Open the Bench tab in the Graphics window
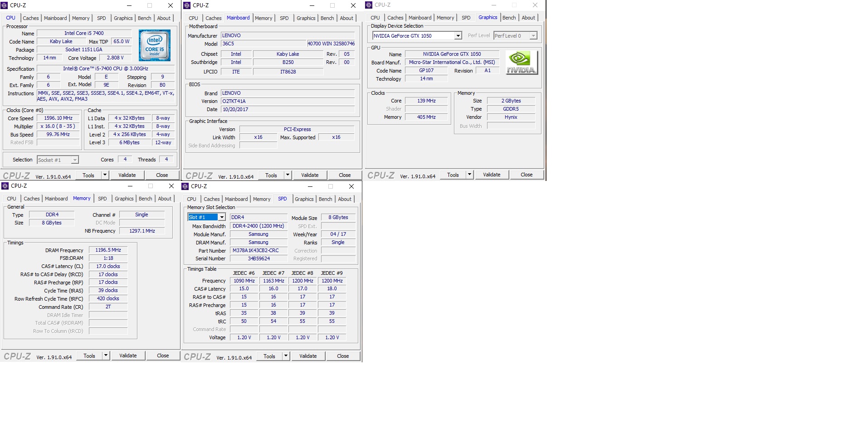This screenshot has height=424, width=868. pyautogui.click(x=509, y=18)
